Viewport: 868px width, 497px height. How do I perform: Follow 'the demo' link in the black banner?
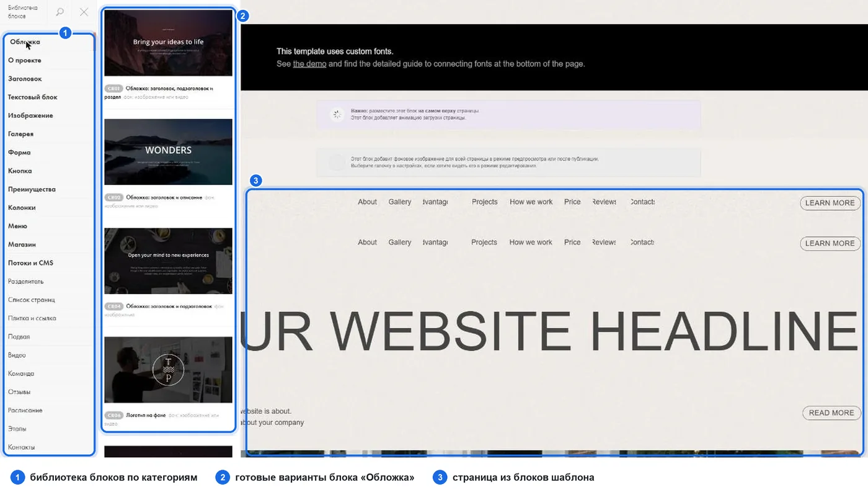[309, 64]
